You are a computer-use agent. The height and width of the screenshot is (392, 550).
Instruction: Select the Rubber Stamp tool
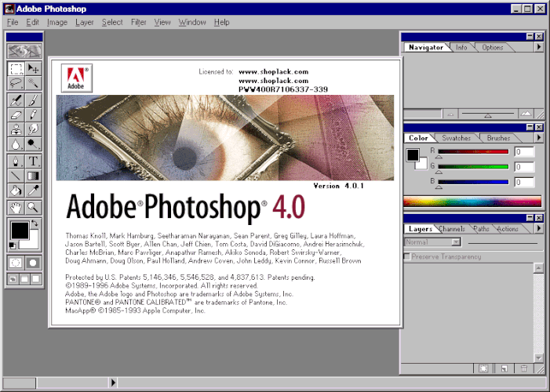coord(16,129)
